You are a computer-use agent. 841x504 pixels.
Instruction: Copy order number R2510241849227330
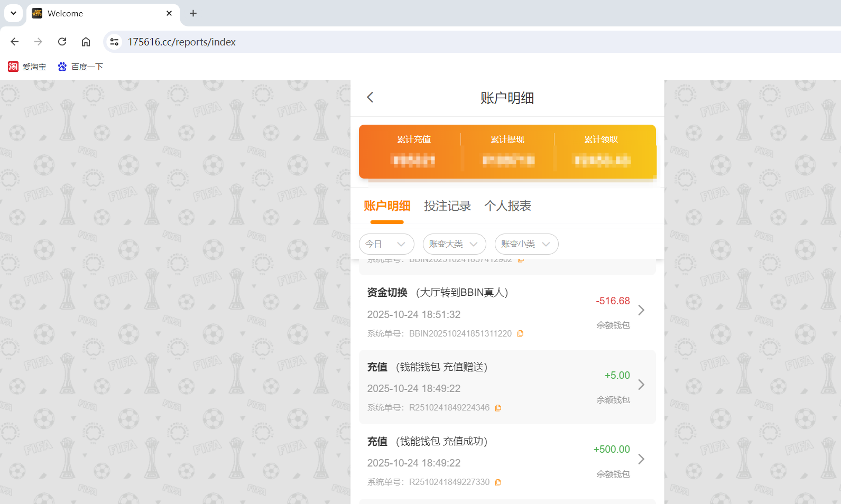click(x=498, y=482)
